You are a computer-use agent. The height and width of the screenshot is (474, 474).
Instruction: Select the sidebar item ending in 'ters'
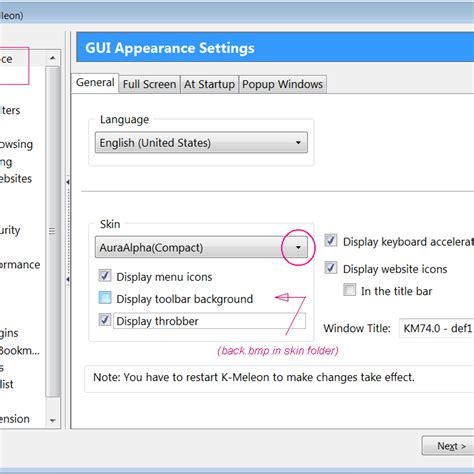[10, 110]
